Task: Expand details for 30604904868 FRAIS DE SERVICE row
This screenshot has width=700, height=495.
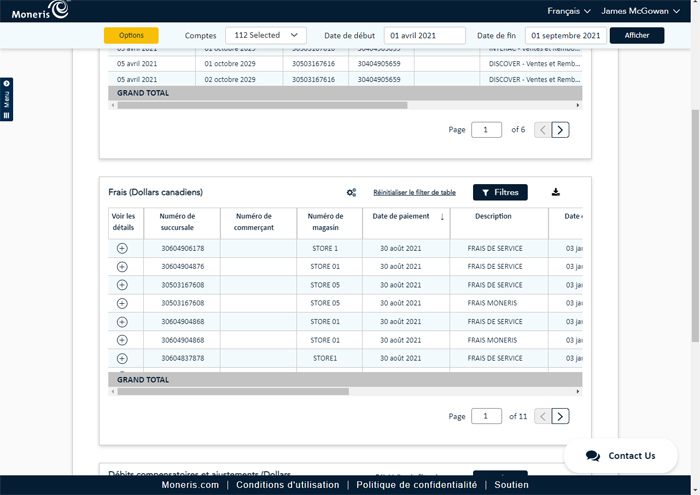Action: pyautogui.click(x=122, y=322)
